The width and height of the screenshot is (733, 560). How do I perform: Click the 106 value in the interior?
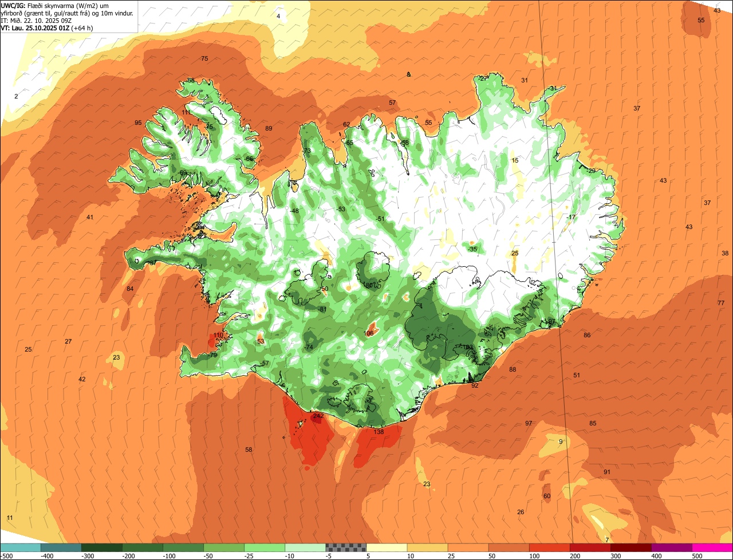click(369, 333)
